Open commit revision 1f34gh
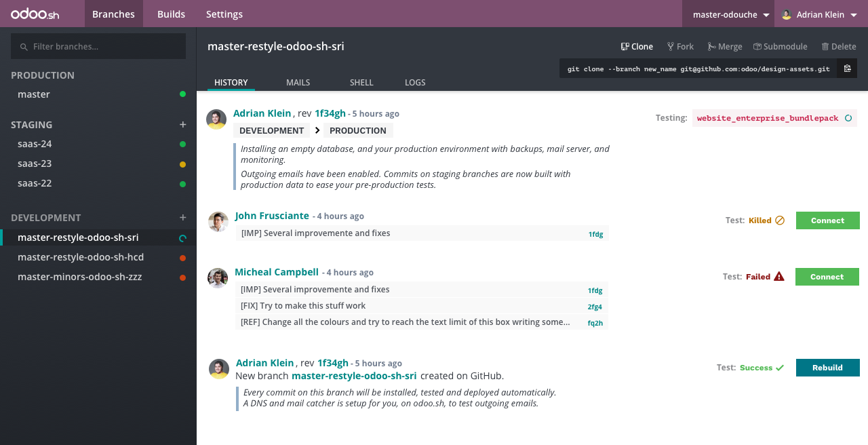The image size is (868, 445). [x=331, y=113]
